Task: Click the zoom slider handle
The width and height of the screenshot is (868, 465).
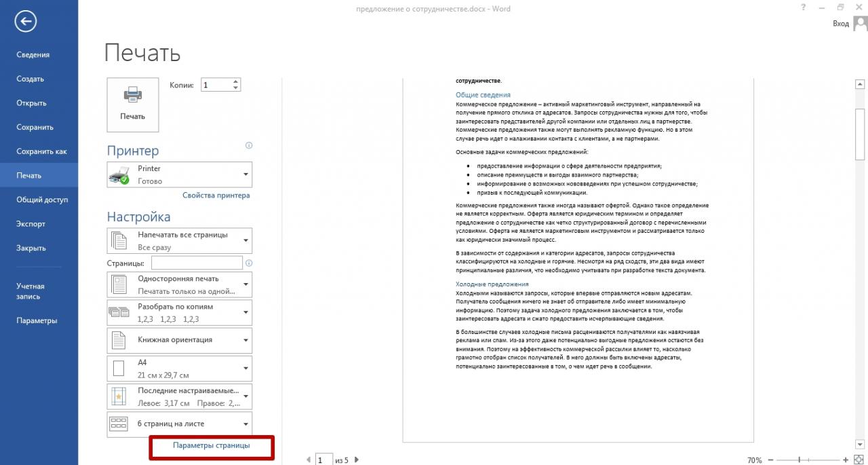Action: pos(800,460)
